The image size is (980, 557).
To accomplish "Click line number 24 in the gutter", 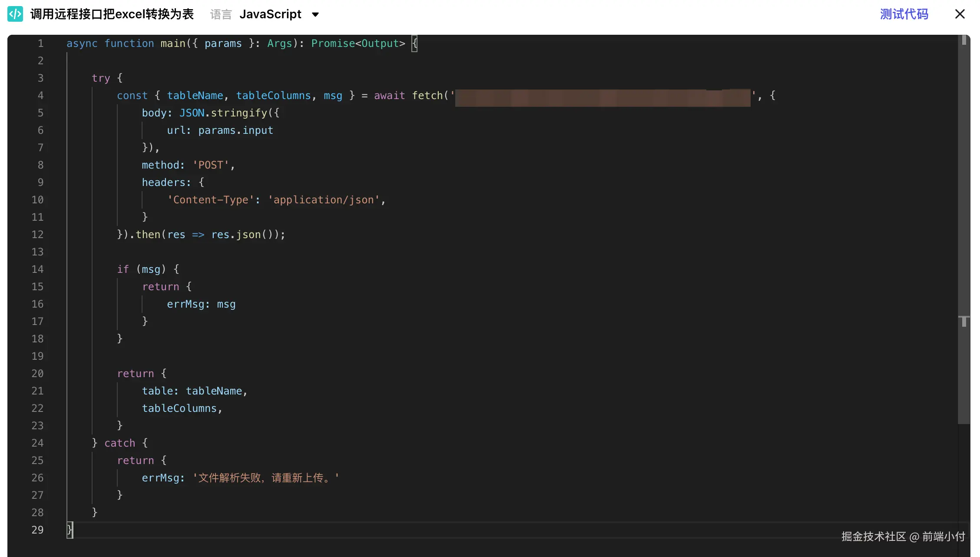I will (x=37, y=443).
